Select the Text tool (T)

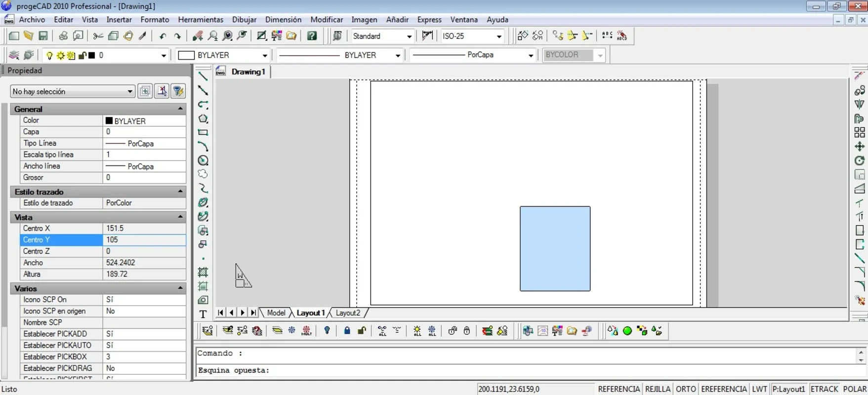203,314
